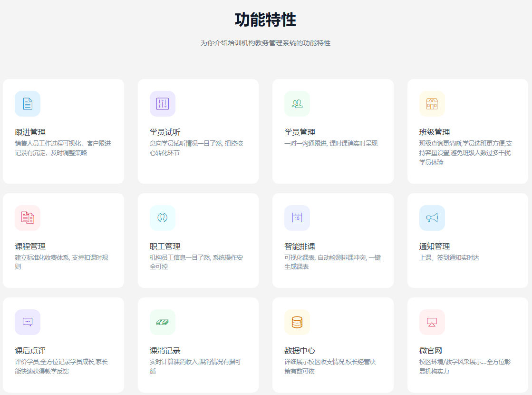Click the 课程管理 red papers icon
This screenshot has width=532, height=395.
[28, 218]
